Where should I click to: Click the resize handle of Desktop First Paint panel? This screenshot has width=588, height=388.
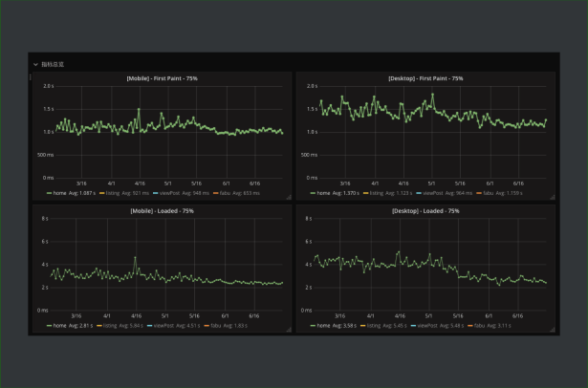click(x=553, y=197)
